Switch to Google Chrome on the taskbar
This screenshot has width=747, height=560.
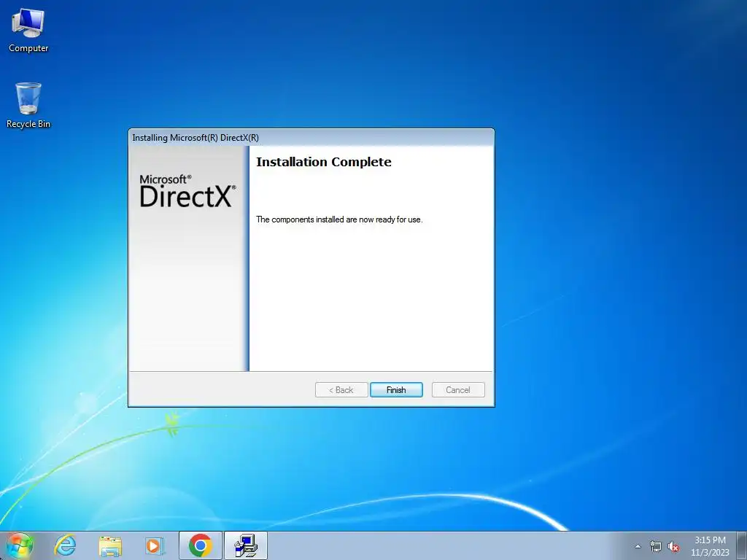pyautogui.click(x=200, y=545)
